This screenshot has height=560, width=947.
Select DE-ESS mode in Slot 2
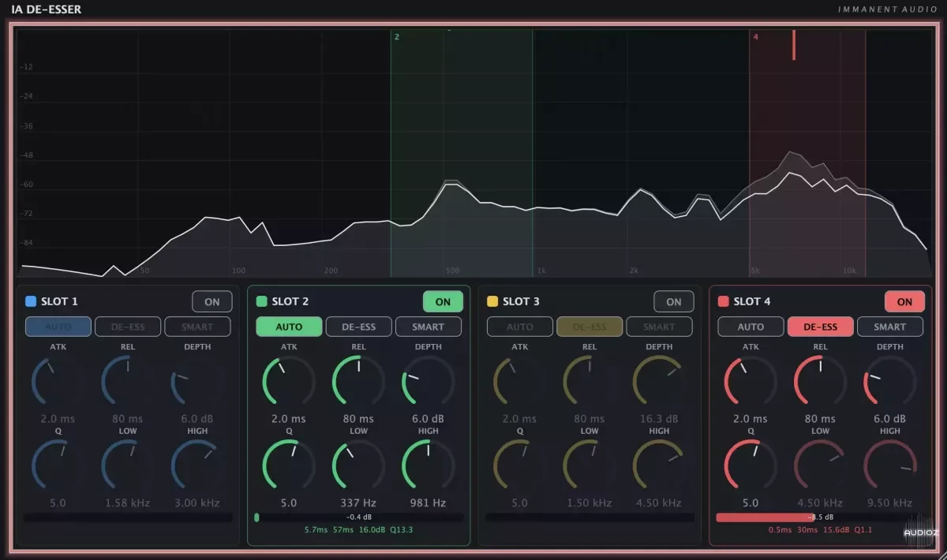click(x=358, y=327)
